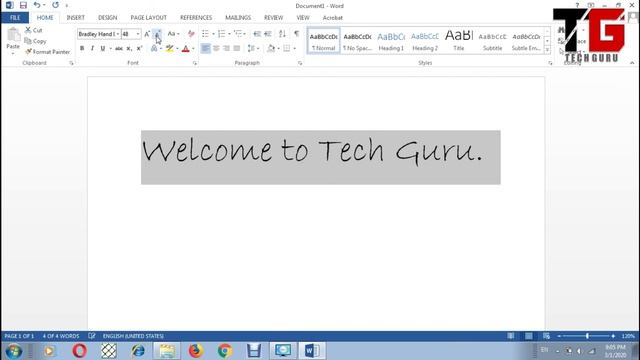Undo the last action

point(37,5)
